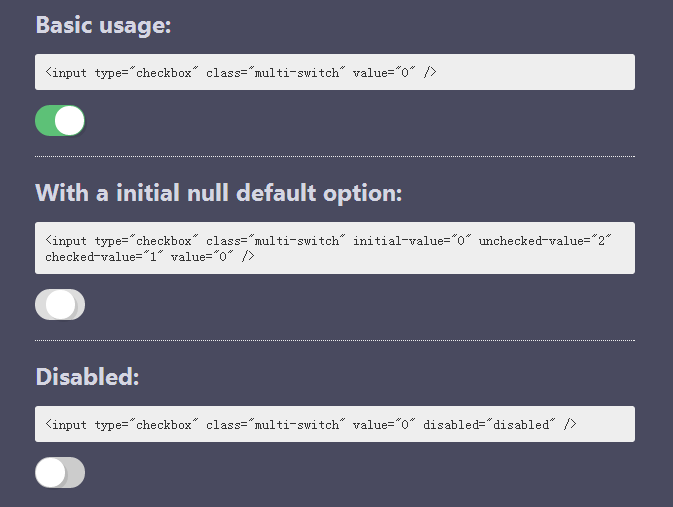The image size is (673, 507).
Task: Click the unchecked-value="2" attribute text
Action: coord(545,241)
